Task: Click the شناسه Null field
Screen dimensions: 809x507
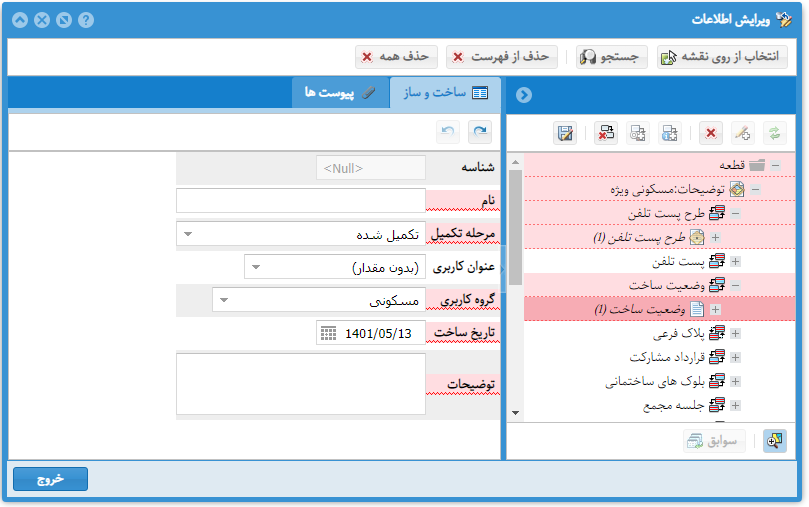Action: [x=371, y=168]
